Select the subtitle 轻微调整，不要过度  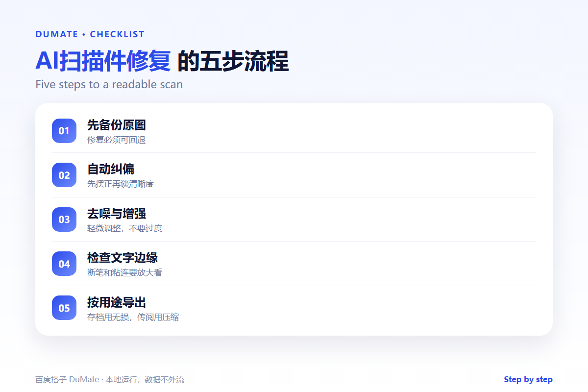[124, 228]
